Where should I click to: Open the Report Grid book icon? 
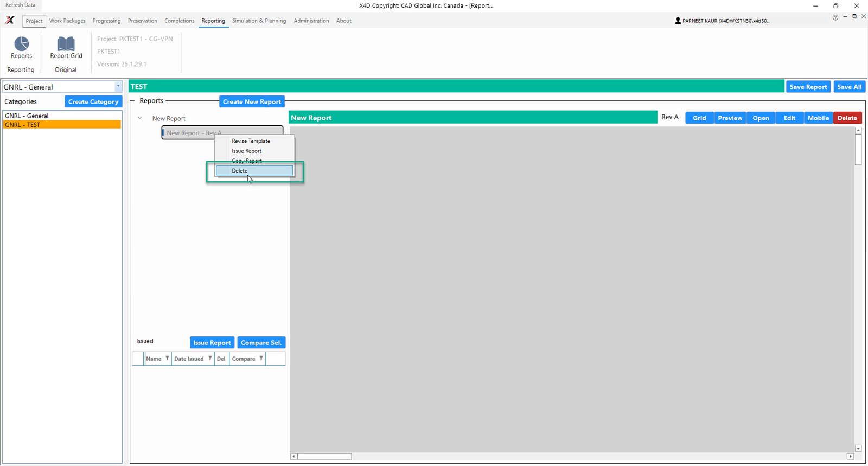point(66,44)
